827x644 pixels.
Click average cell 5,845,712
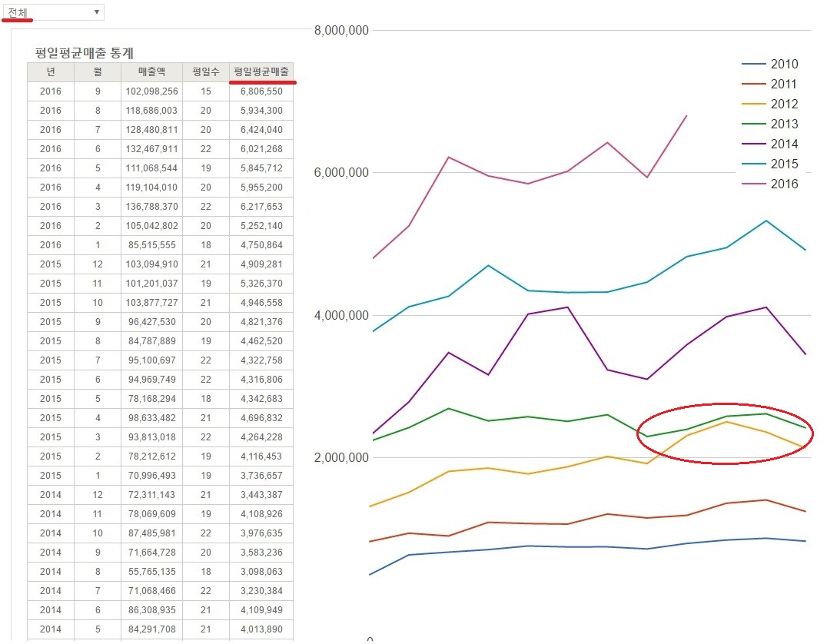click(x=261, y=168)
